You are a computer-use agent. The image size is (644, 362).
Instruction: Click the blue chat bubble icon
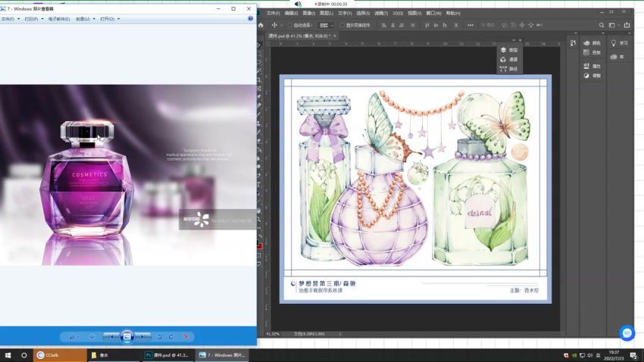pos(627,333)
